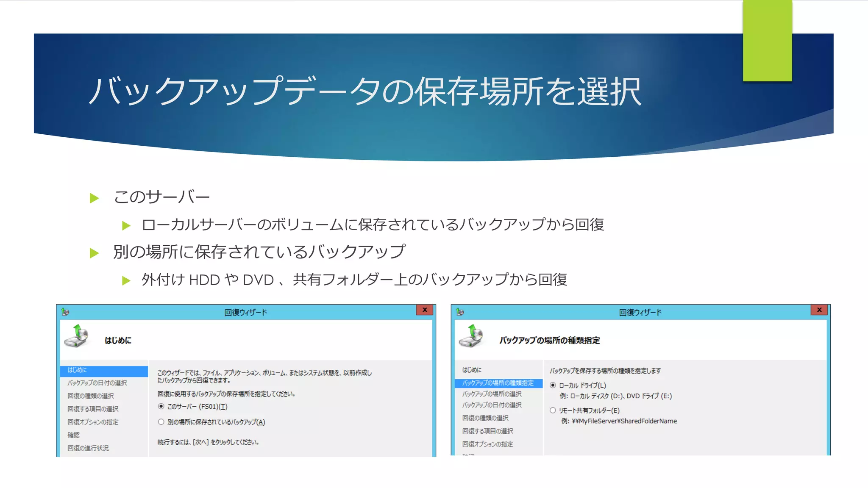This screenshot has height=488, width=868.
Task: Select バックアップの日付の選択 step in right wizard
Action: pos(492,405)
